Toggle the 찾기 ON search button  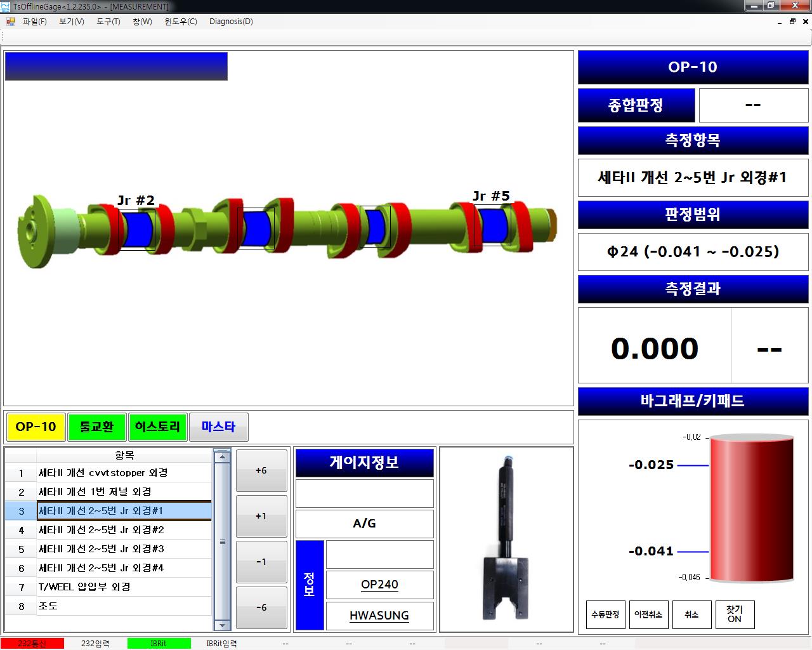pos(735,614)
